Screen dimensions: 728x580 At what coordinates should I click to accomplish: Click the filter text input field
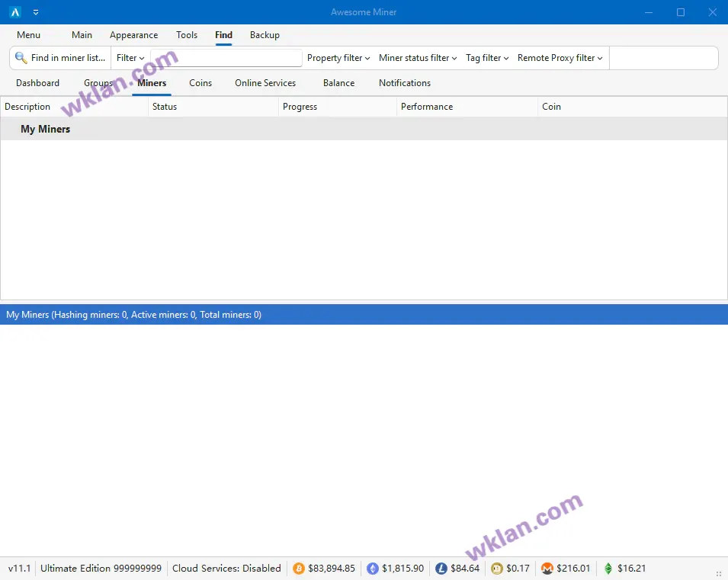[226, 58]
